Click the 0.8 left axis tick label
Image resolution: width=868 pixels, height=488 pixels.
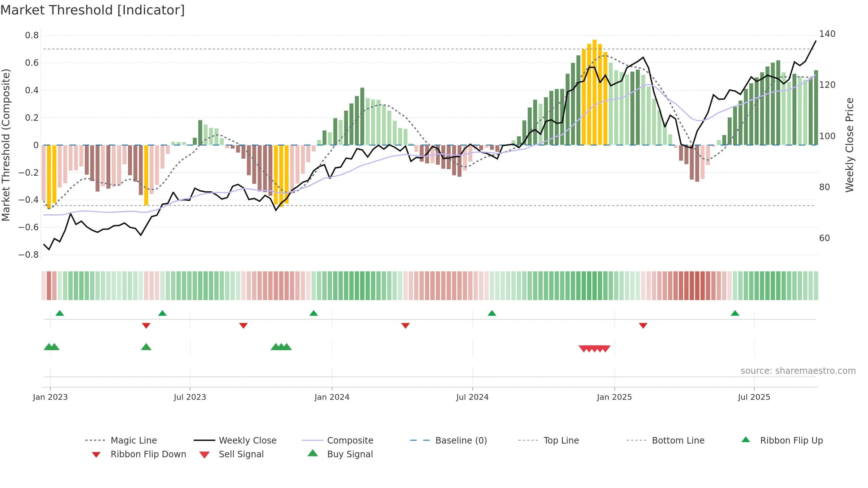click(x=32, y=35)
